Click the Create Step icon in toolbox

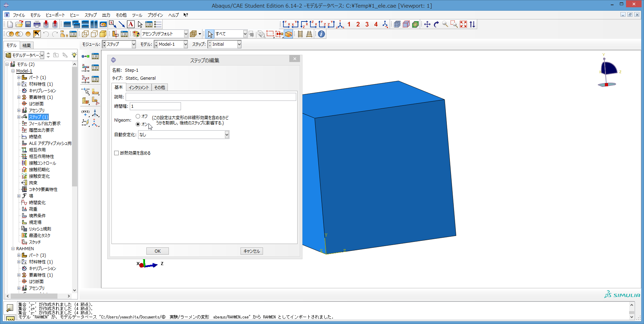(x=85, y=56)
